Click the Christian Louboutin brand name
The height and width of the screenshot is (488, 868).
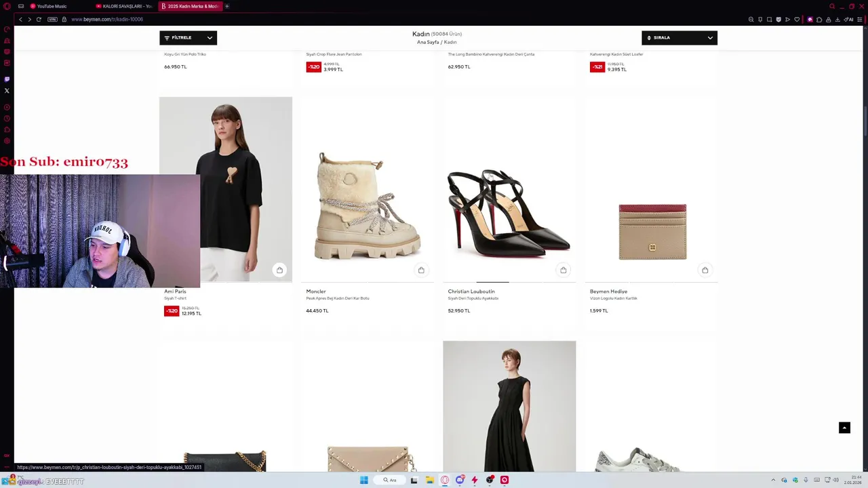coord(471,291)
